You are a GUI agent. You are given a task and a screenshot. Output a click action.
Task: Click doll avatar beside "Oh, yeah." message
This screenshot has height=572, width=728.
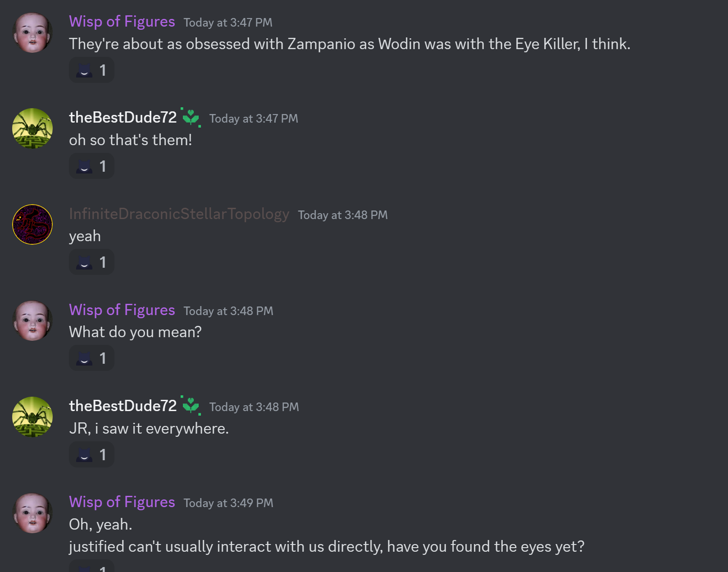click(x=32, y=513)
